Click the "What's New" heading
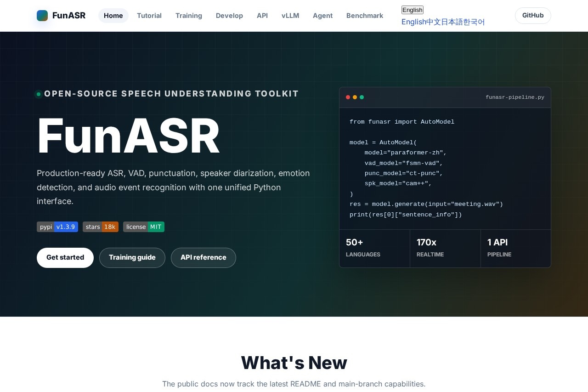The width and height of the screenshot is (588, 392). tap(294, 363)
